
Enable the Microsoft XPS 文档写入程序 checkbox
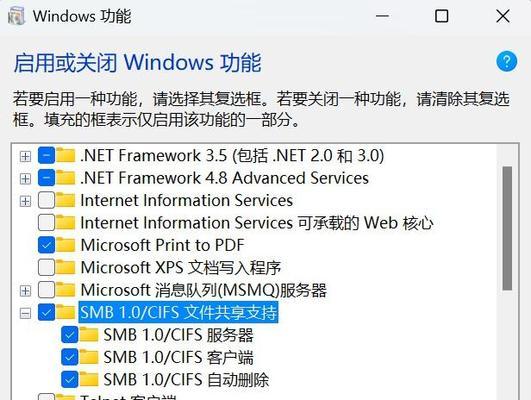point(46,267)
